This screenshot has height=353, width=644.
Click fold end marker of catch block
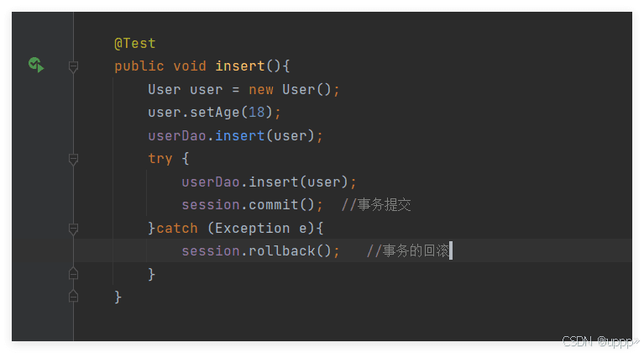74,274
